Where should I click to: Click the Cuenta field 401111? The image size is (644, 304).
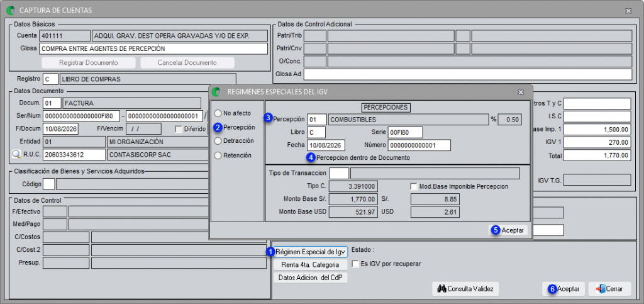pos(65,36)
